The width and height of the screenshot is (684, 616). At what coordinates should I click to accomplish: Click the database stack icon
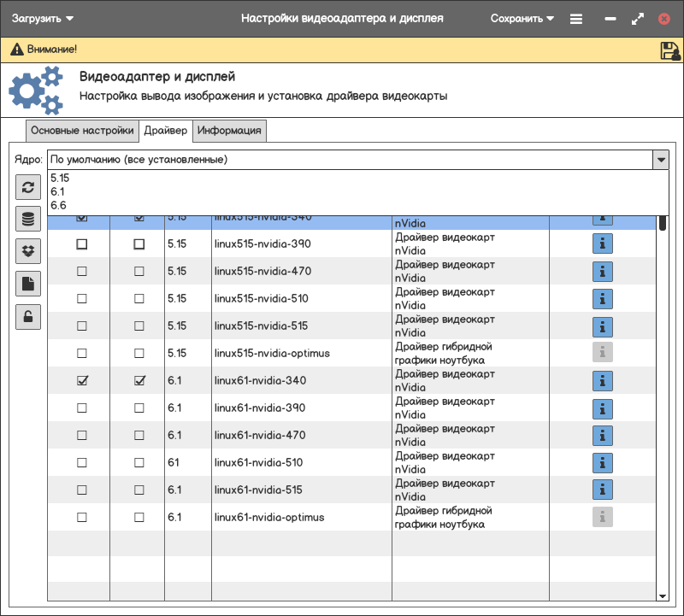point(28,219)
